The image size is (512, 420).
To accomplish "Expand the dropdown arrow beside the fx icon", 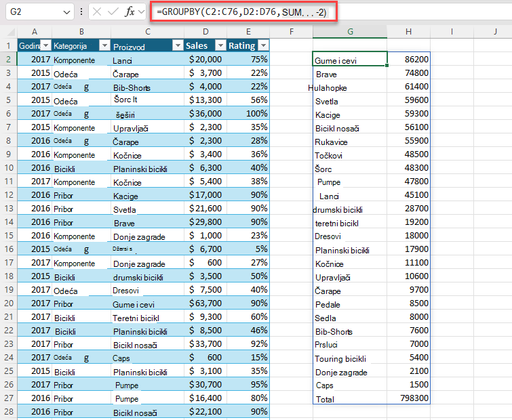I will click(141, 12).
